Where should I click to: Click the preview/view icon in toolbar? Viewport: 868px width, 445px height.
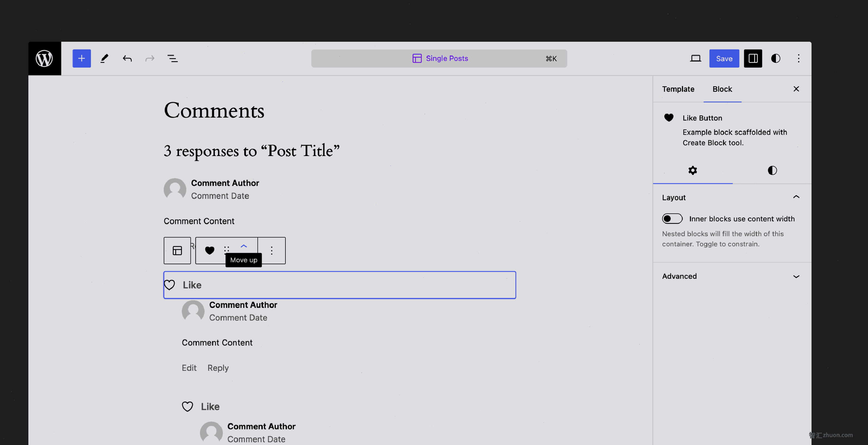pyautogui.click(x=696, y=58)
